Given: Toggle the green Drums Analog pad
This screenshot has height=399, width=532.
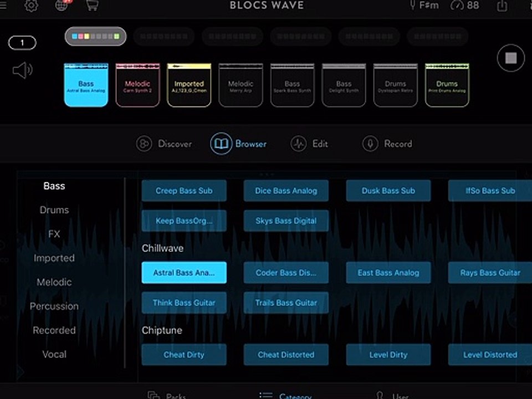Looking at the screenshot, I should coord(447,85).
